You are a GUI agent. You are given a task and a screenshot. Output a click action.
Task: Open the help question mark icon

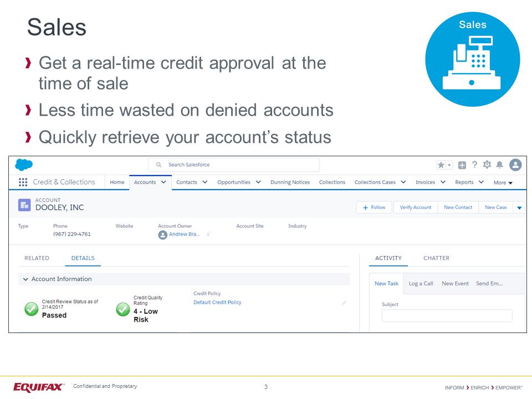[x=474, y=165]
